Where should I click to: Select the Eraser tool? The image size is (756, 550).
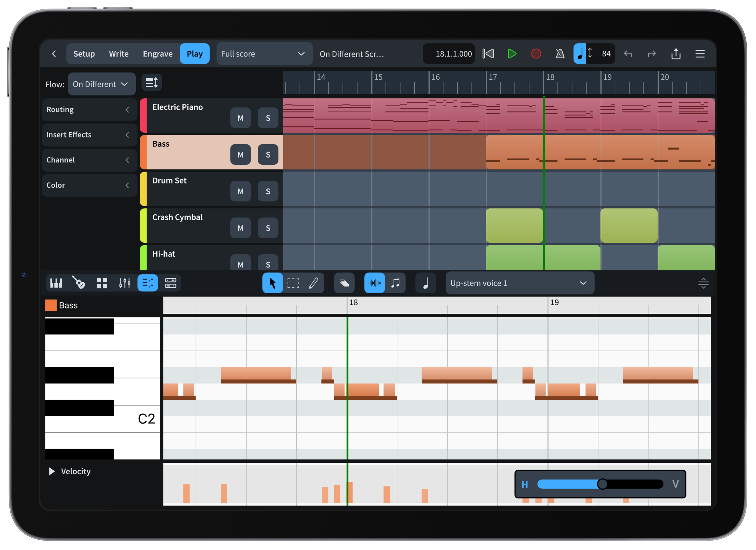[x=344, y=283]
